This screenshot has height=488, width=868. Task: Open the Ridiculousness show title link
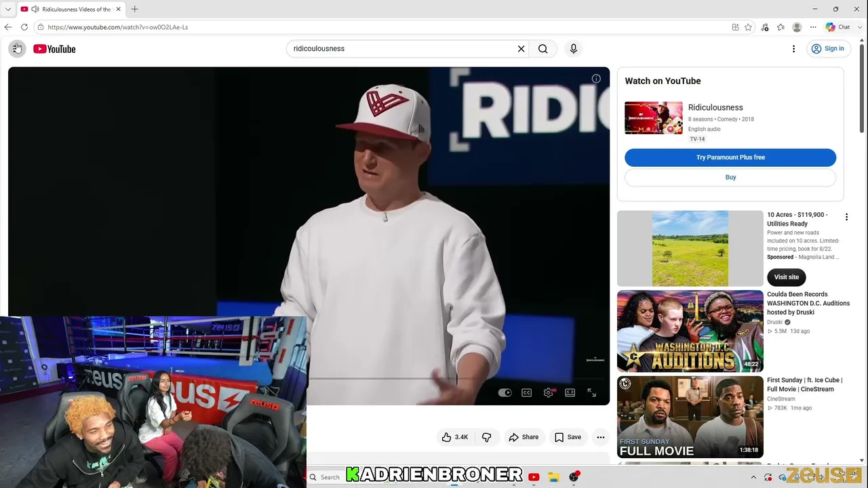(x=715, y=107)
